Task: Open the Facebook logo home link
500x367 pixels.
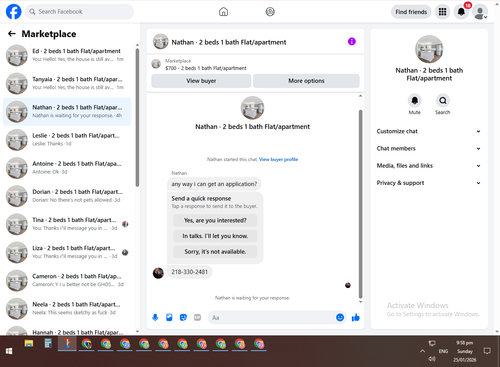Action: click(x=14, y=12)
